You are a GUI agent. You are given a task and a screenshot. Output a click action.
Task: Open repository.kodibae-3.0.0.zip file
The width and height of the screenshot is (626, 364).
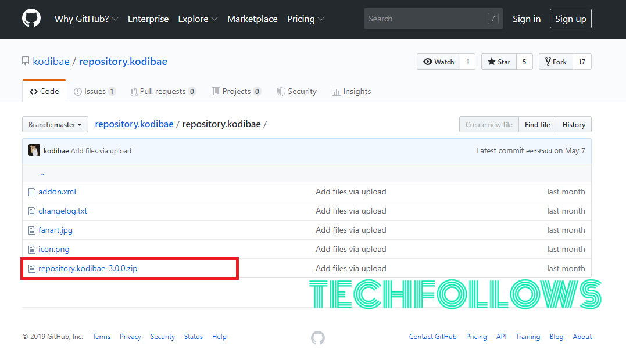coord(88,268)
